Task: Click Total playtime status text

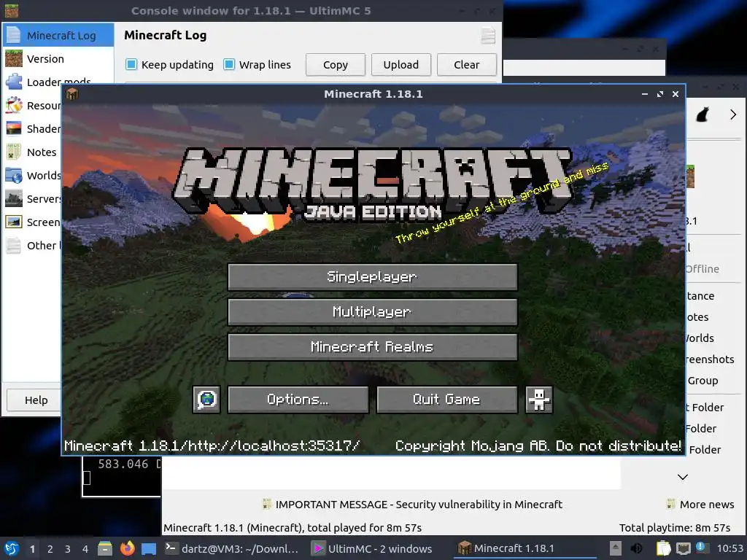Action: 675,528
